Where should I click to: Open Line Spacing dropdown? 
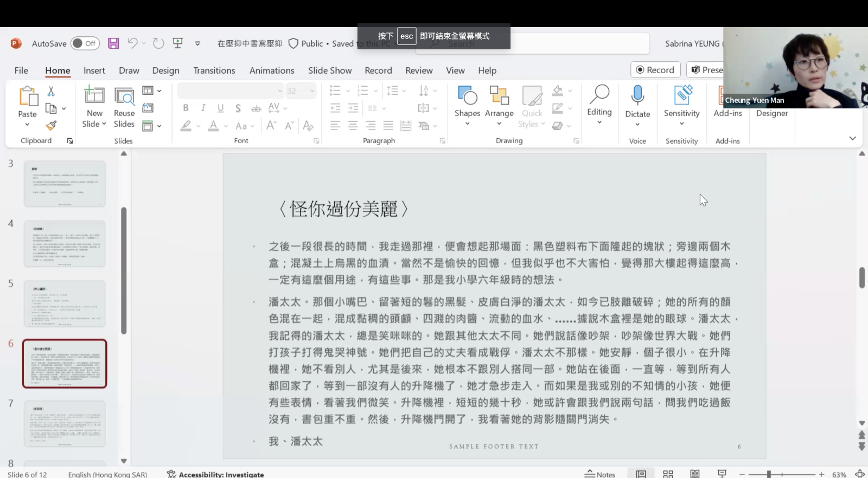pos(396,91)
